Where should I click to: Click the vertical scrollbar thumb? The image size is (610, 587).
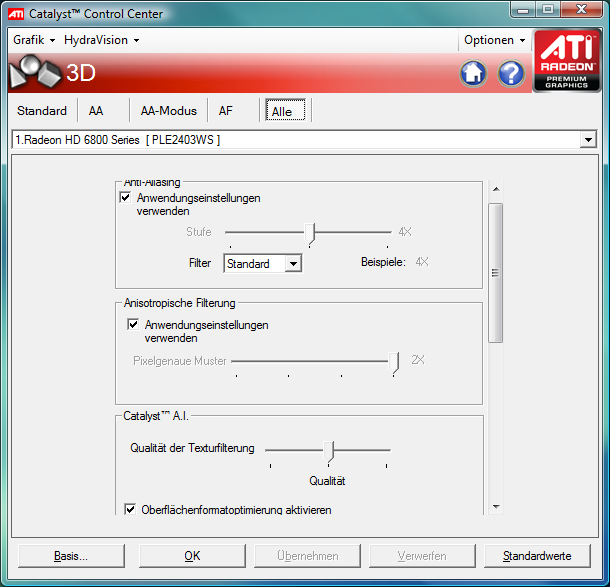(x=496, y=273)
